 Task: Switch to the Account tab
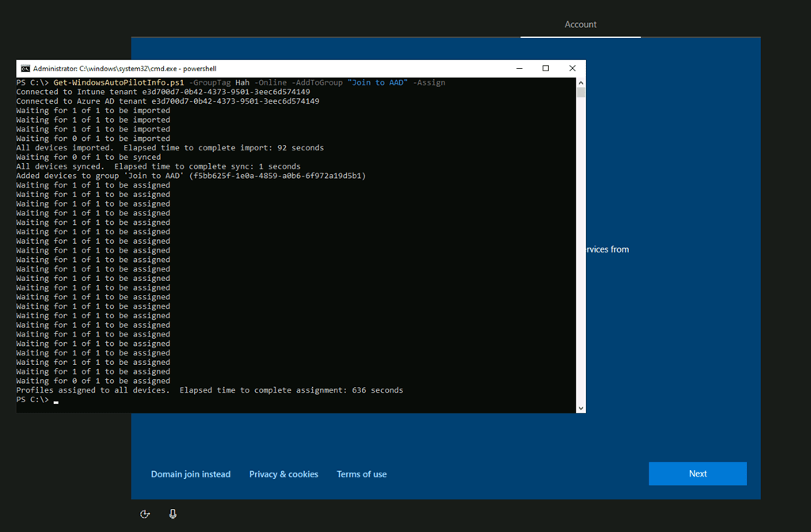point(580,25)
